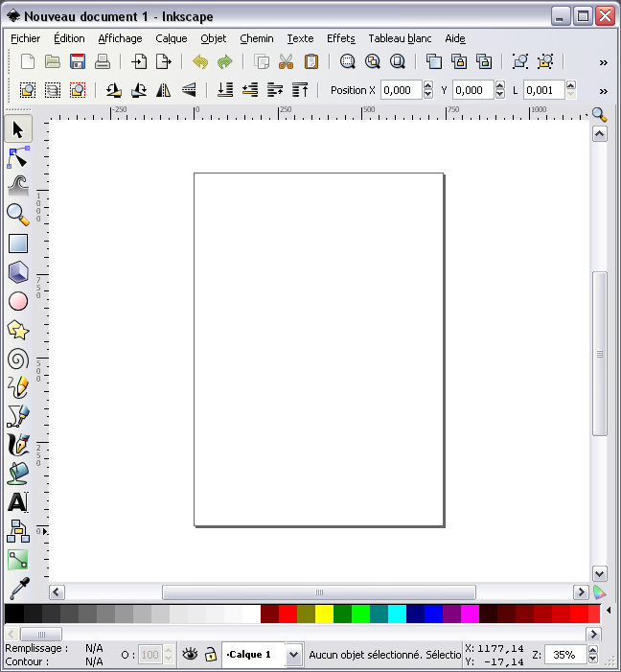Image resolution: width=621 pixels, height=672 pixels.
Task: Select the Tweak wave tool
Action: (18, 186)
